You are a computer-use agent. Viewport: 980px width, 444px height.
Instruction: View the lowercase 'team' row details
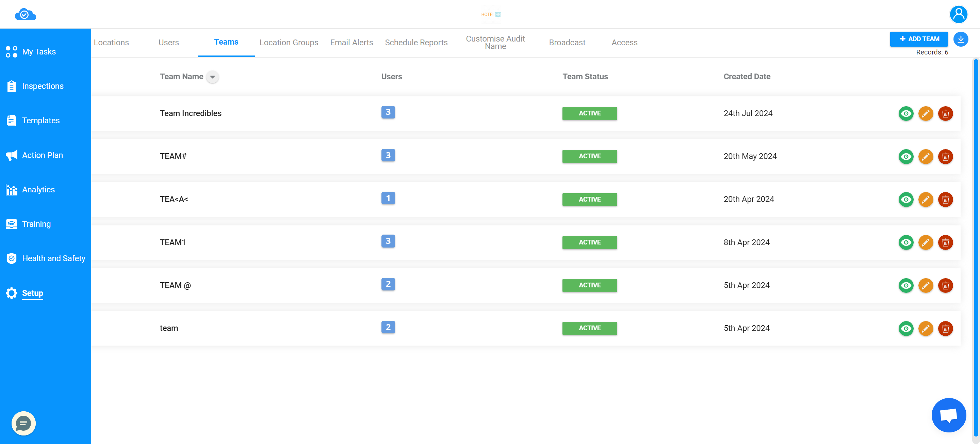pyautogui.click(x=906, y=329)
